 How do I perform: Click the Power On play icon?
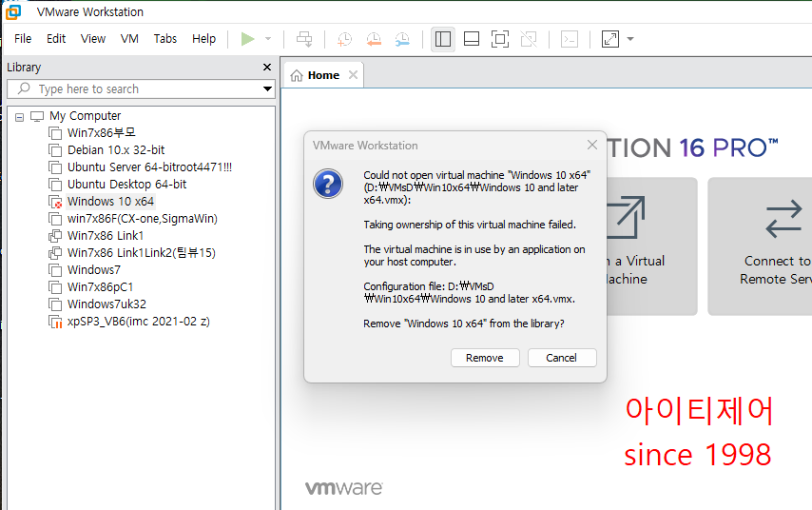coord(247,39)
